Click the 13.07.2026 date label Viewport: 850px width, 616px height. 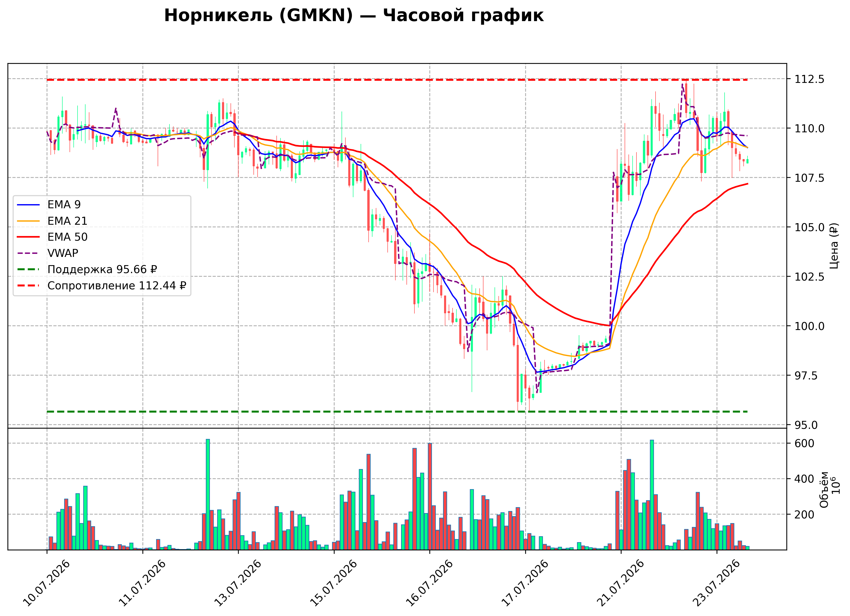pos(237,583)
